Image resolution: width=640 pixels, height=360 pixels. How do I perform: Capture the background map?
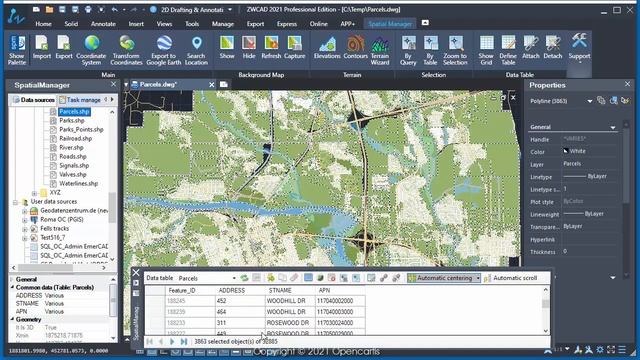[x=294, y=48]
